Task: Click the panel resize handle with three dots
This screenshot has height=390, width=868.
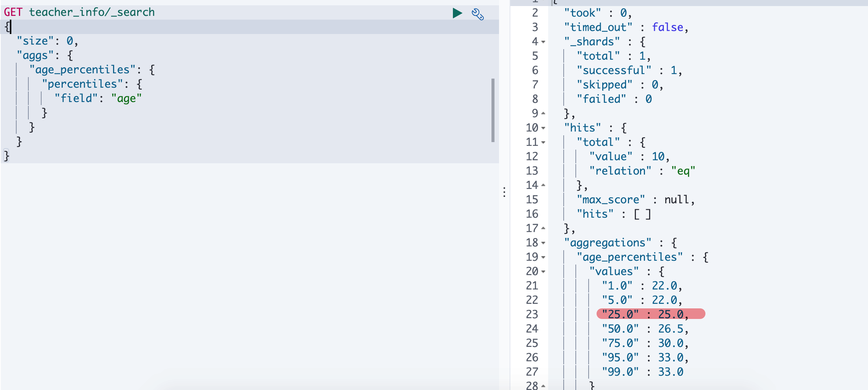Action: (504, 192)
